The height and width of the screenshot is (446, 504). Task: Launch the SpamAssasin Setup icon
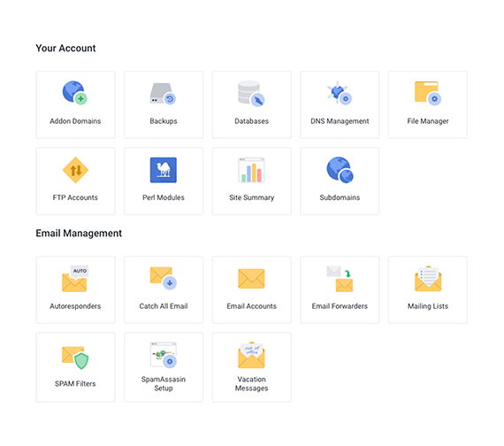coord(164,355)
